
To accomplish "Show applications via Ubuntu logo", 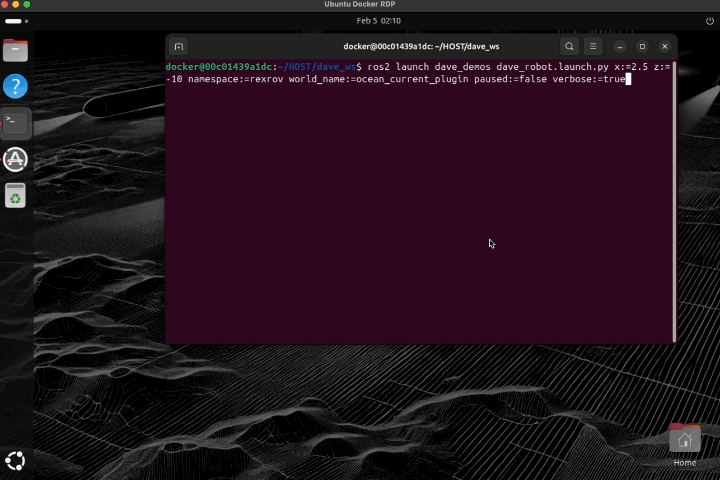I will tap(15, 461).
